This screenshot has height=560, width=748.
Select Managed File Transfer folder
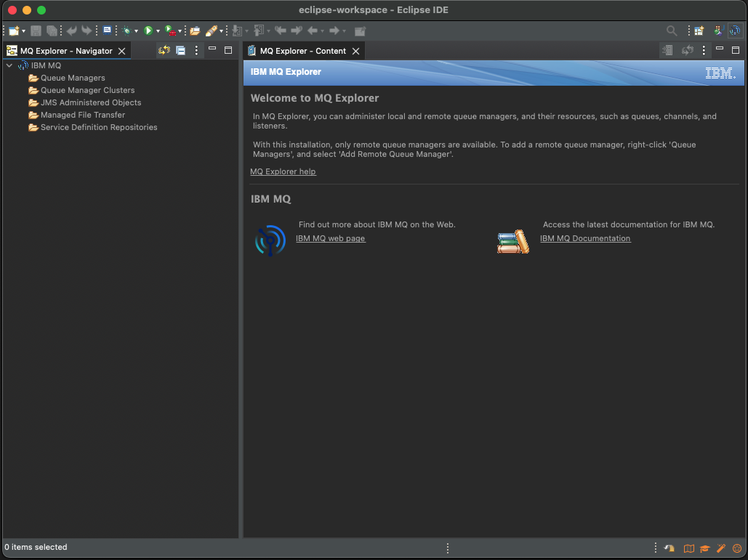tap(83, 115)
